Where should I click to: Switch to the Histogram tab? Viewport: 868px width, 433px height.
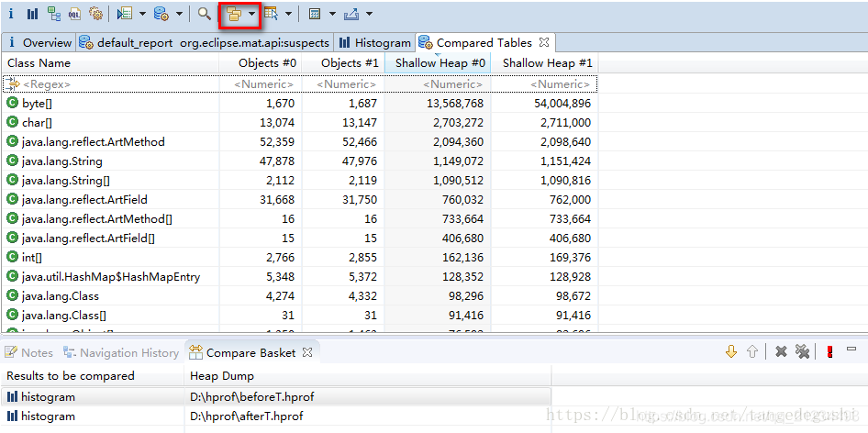point(374,42)
